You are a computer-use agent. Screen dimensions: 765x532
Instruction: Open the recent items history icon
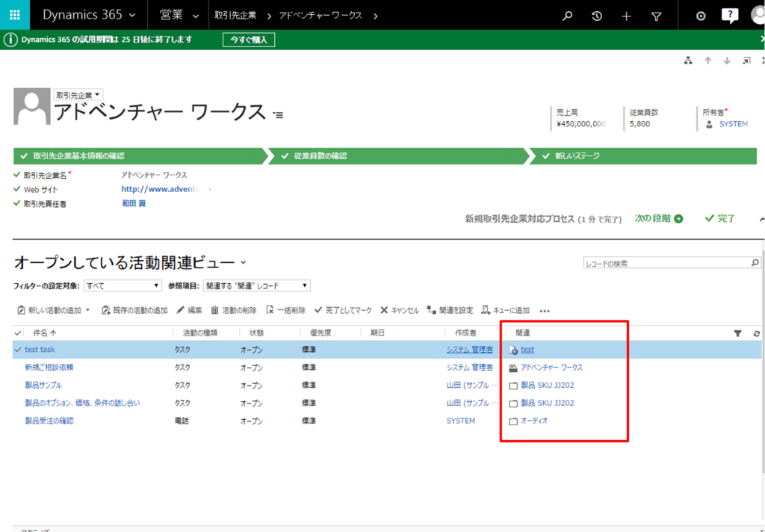pyautogui.click(x=597, y=16)
